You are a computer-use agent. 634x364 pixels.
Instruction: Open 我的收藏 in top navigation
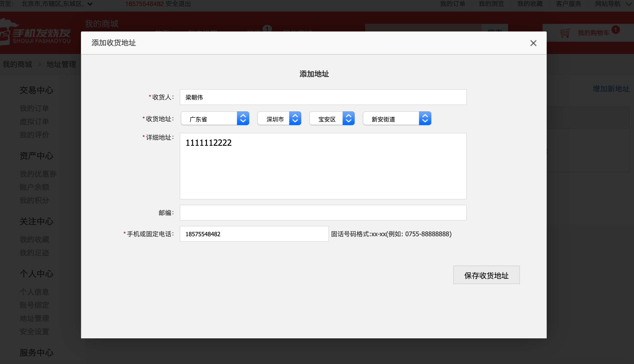click(x=530, y=4)
